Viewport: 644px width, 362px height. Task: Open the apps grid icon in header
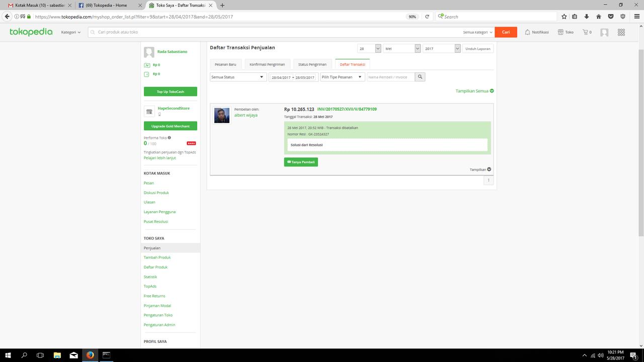coord(621,32)
